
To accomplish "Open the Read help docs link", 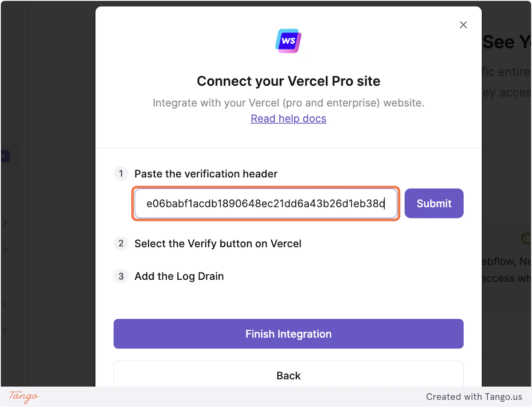I will pos(288,118).
